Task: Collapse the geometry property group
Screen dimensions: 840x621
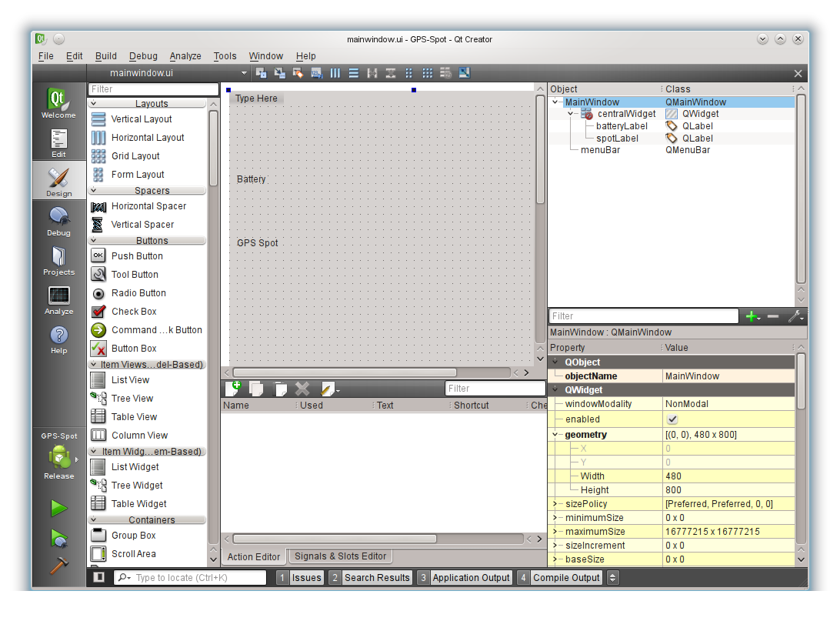Action: (555, 435)
